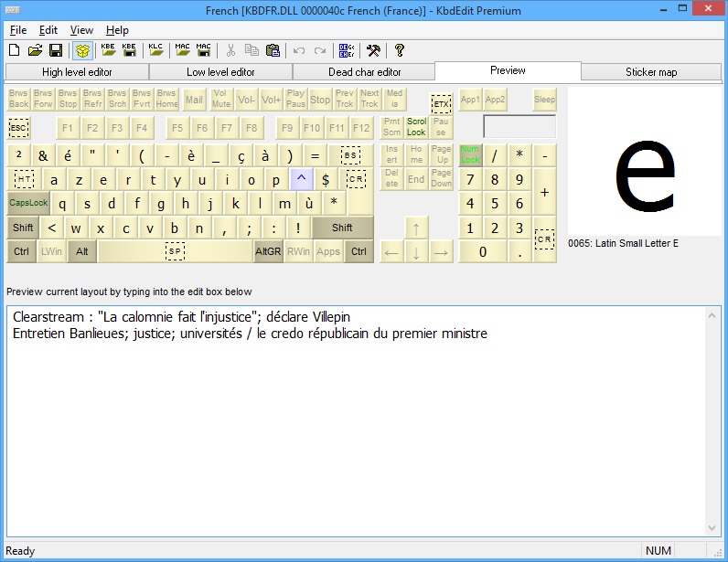728x562 pixels.
Task: Click the redo arrow icon
Action: (x=320, y=50)
